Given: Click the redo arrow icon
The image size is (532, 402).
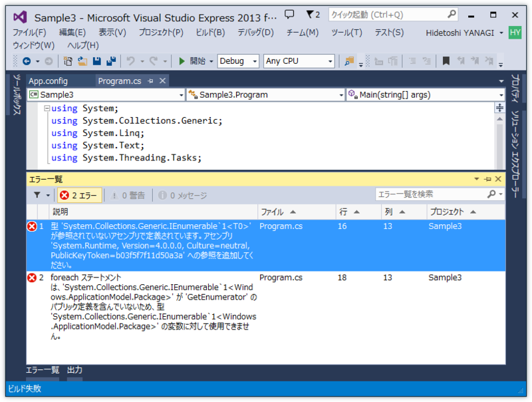Looking at the screenshot, I should [154, 61].
